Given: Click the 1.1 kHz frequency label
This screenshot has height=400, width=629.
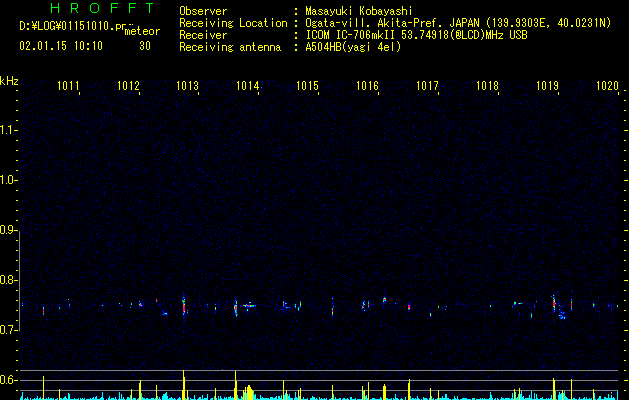Looking at the screenshot, I should [8, 130].
